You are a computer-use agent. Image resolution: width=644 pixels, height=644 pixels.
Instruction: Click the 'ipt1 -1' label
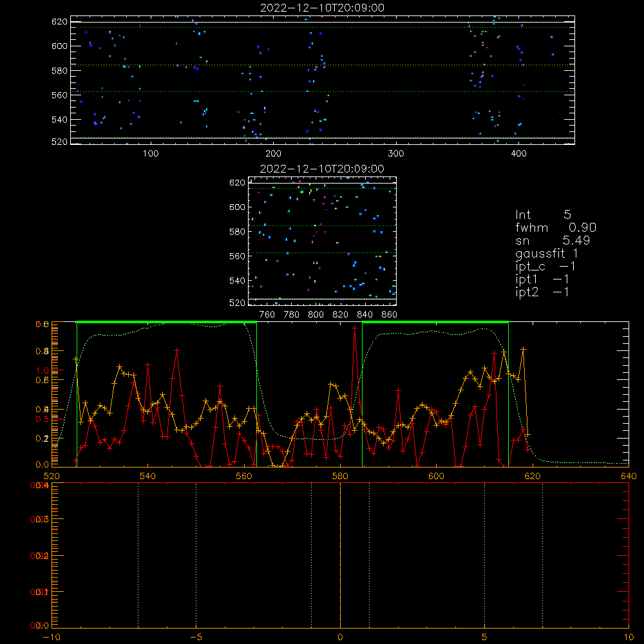pos(542,279)
